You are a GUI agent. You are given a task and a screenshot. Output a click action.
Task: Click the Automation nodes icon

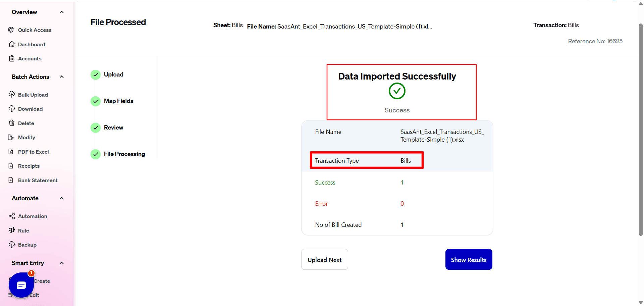point(12,216)
